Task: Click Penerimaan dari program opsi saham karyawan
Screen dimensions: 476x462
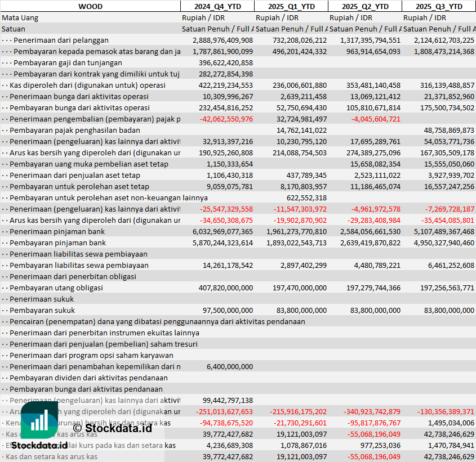Action: click(x=91, y=355)
